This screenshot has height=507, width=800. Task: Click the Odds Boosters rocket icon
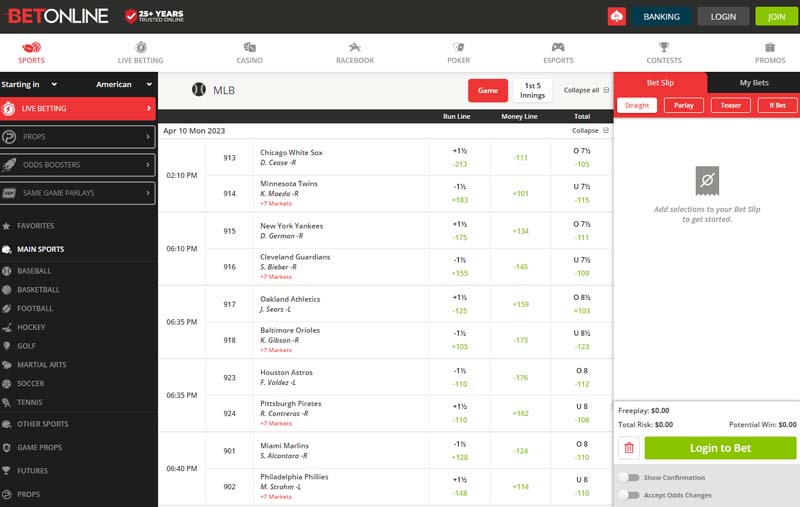click(9, 165)
